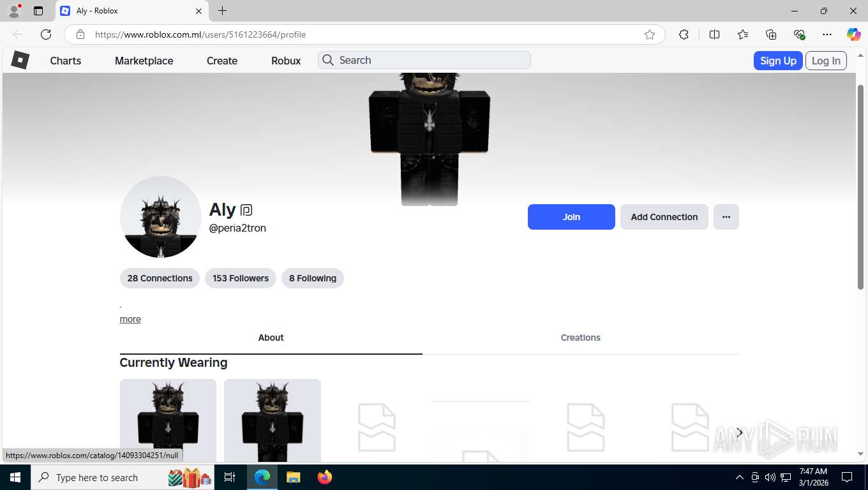View the 28 Connections list
The width and height of the screenshot is (868, 490).
160,278
